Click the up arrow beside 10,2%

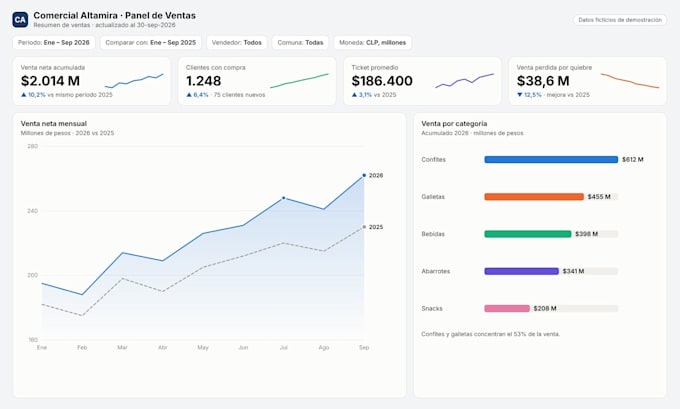tap(24, 95)
